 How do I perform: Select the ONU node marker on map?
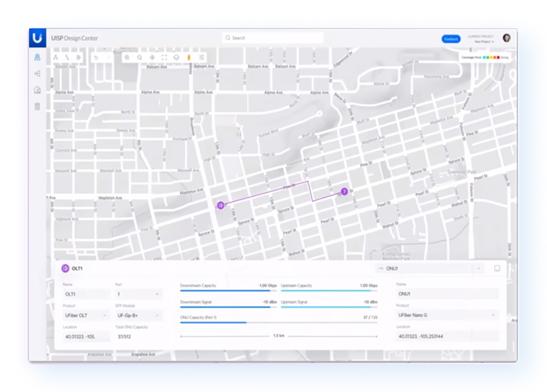[344, 191]
